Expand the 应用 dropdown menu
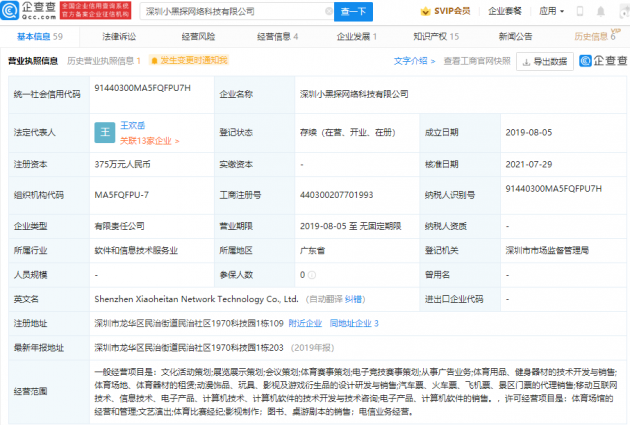 tap(578, 11)
